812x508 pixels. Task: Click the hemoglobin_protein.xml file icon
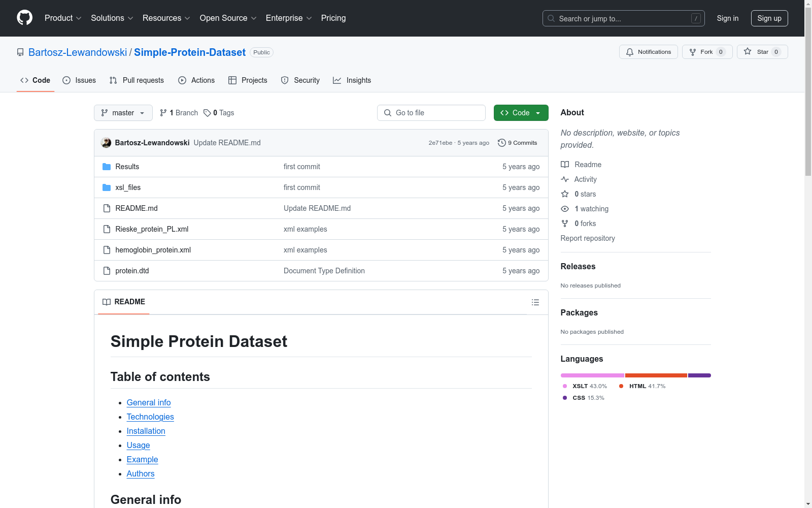107,250
